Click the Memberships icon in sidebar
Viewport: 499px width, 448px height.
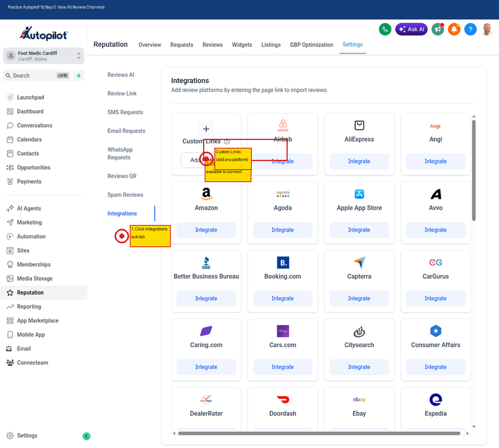pos(10,265)
